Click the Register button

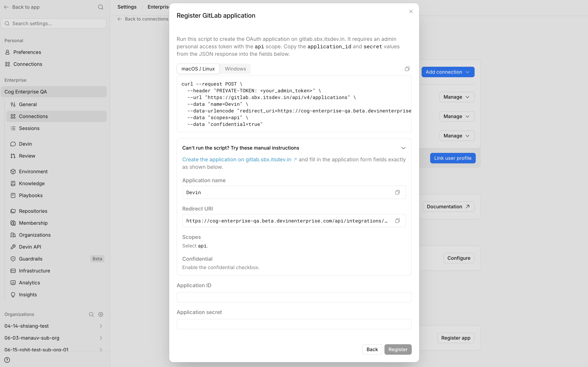point(398,349)
